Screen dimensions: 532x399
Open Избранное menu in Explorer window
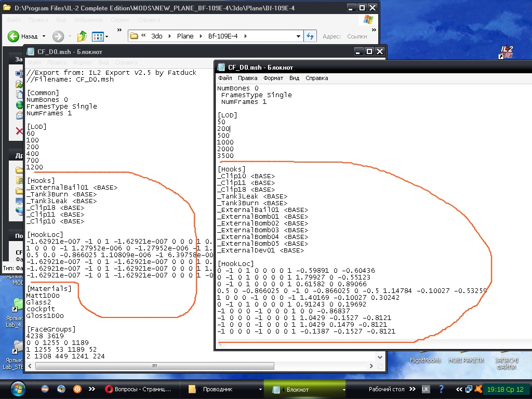pos(88,20)
